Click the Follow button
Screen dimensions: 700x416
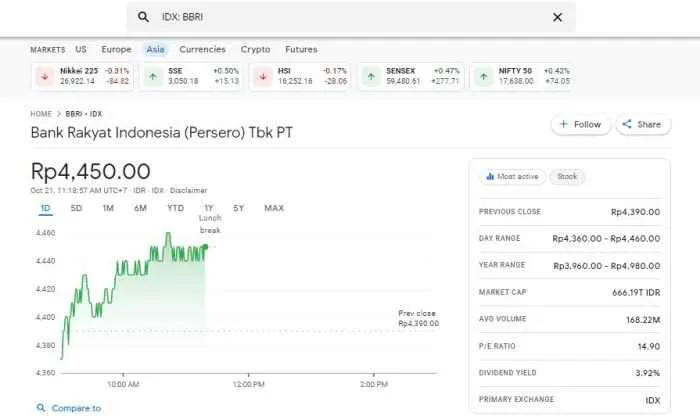(580, 125)
